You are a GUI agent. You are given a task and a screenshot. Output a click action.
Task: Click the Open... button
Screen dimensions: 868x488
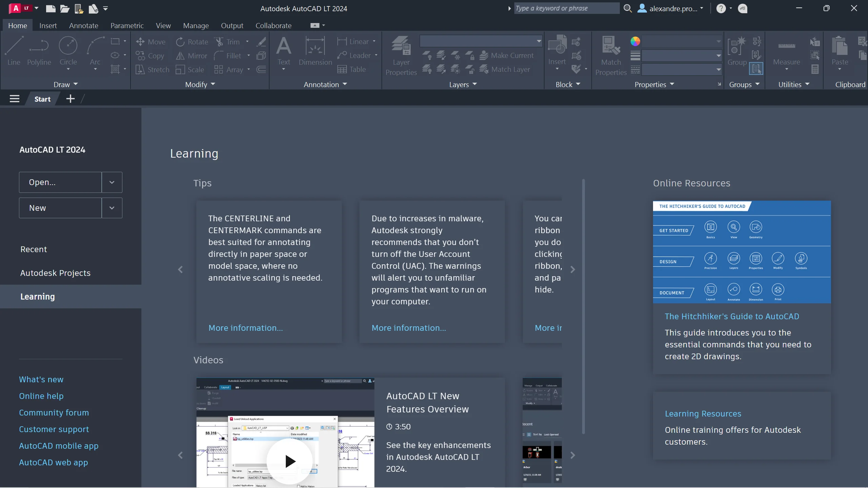coord(60,182)
